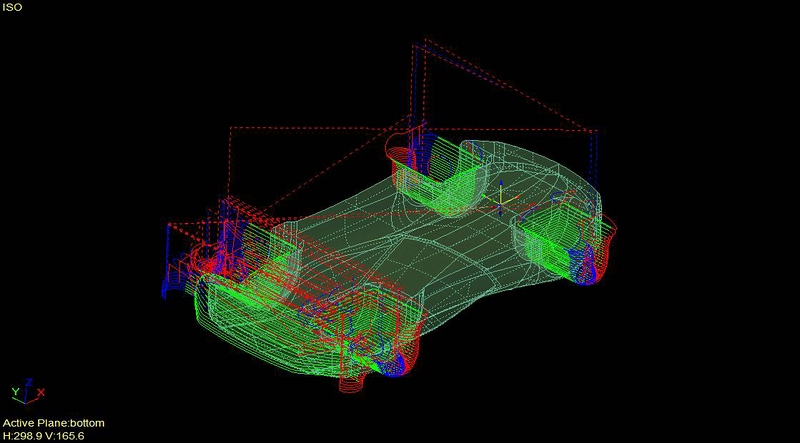The height and width of the screenshot is (443, 800).
Task: Click the ISO view label
Action: pos(12,8)
